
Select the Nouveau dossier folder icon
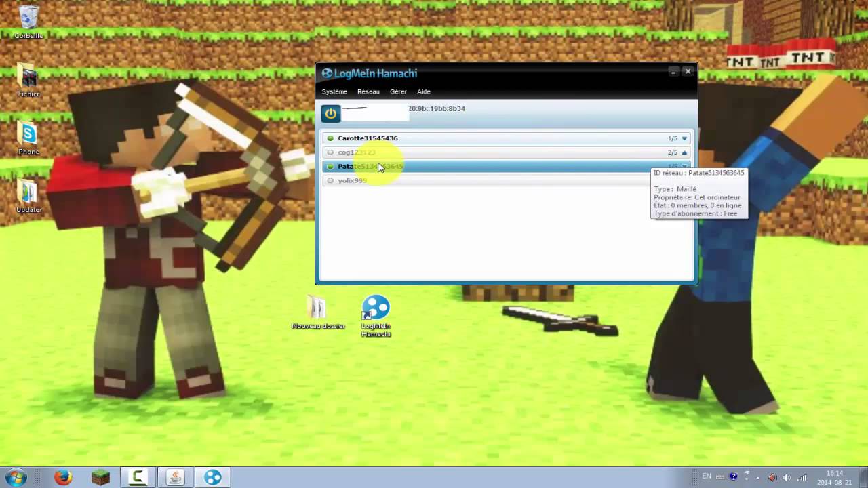318,312
